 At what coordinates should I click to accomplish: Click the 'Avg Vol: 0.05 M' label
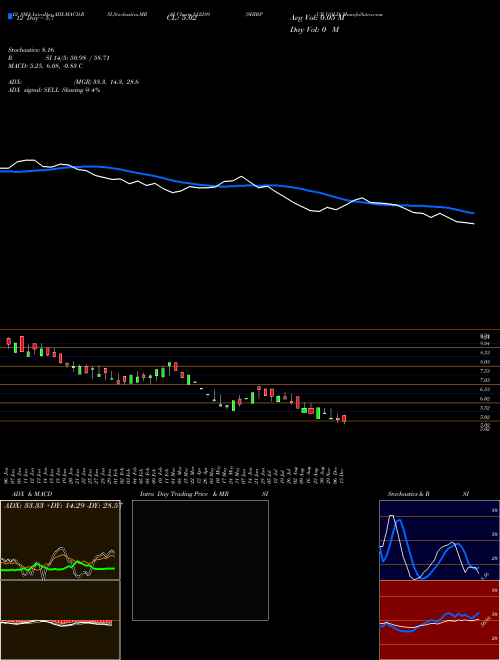point(317,18)
